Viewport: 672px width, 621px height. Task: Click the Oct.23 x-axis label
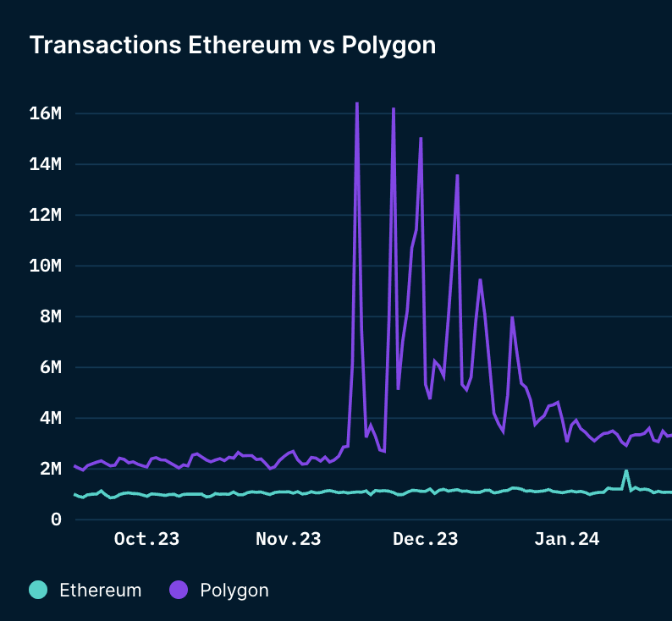(x=146, y=540)
